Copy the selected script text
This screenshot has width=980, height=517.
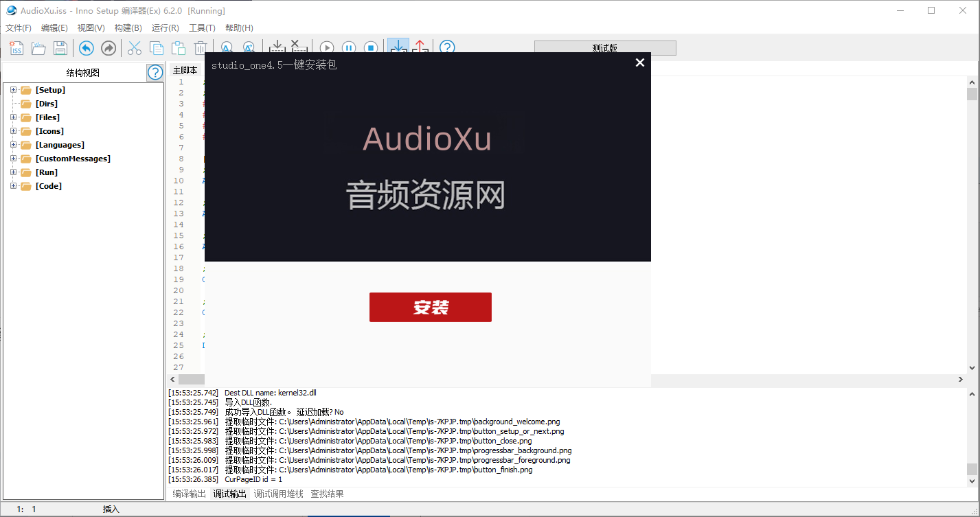(156, 48)
